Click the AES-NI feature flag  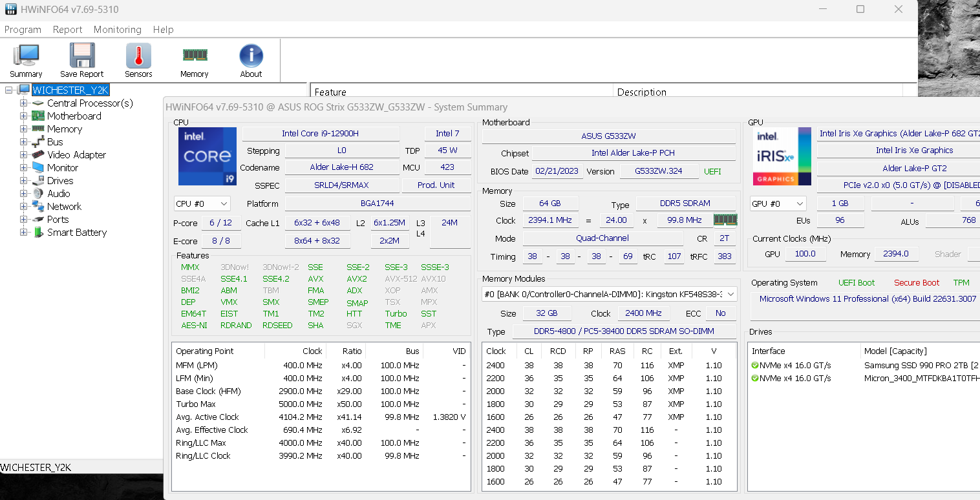point(194,325)
